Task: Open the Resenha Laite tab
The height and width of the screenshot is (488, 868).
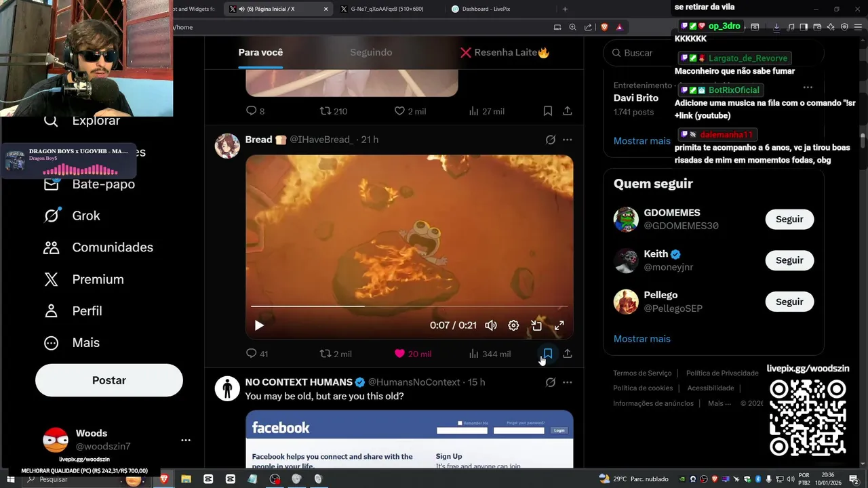Action: pos(505,53)
